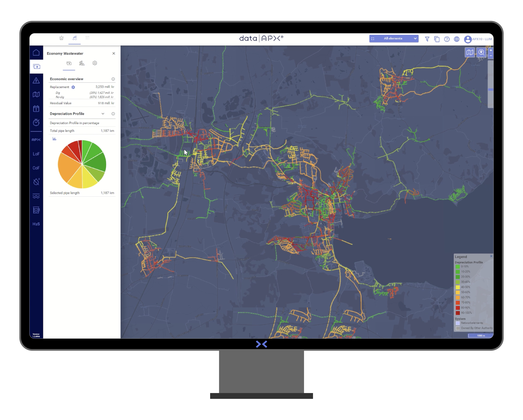The width and height of the screenshot is (523, 420).
Task: Switch to the construction worker tab
Action: tap(82, 63)
